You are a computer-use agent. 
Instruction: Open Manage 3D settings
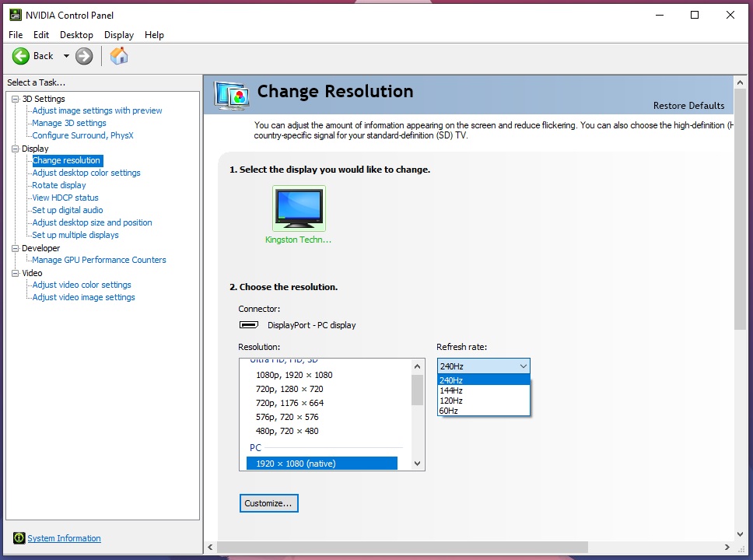point(69,123)
